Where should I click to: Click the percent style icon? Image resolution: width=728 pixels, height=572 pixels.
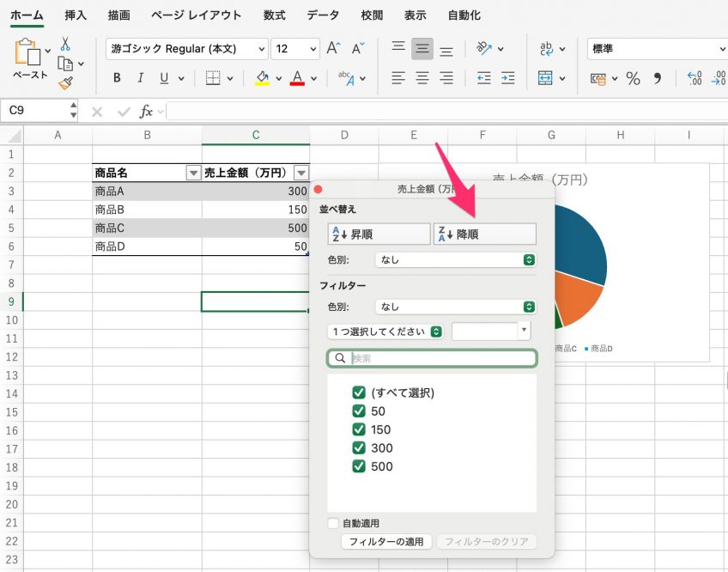coord(633,78)
